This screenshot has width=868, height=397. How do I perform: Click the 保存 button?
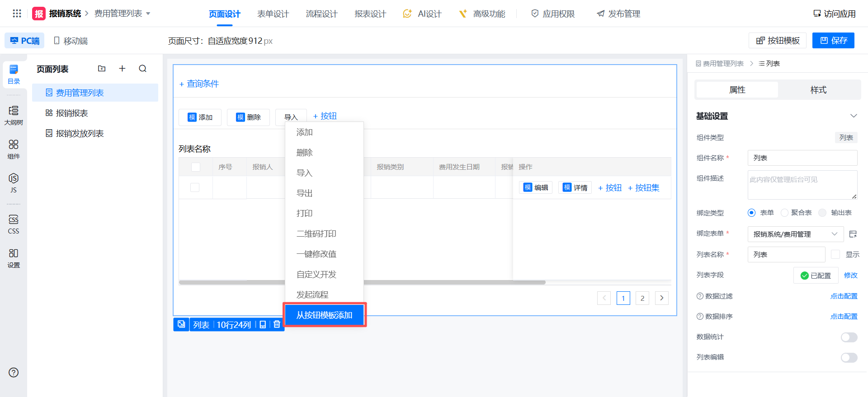click(x=833, y=41)
